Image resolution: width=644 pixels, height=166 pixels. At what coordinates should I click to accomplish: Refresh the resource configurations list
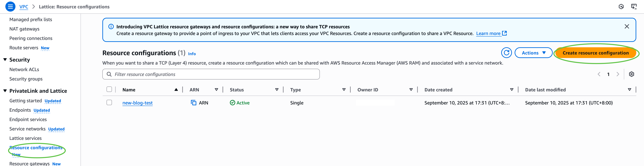click(506, 53)
